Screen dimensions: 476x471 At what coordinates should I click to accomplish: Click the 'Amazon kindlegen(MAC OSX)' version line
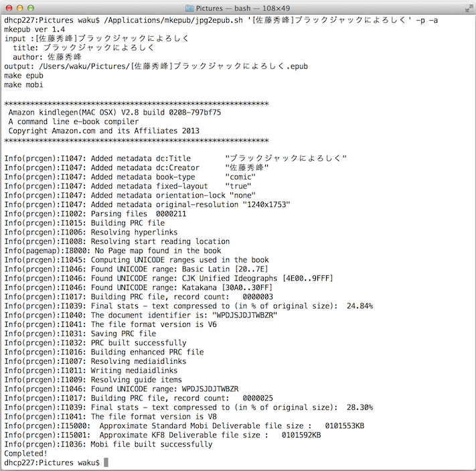point(114,113)
